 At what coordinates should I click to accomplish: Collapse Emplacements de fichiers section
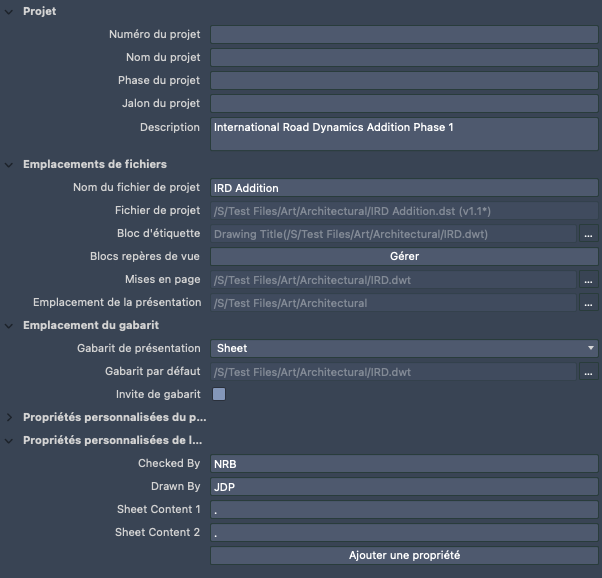(10, 164)
